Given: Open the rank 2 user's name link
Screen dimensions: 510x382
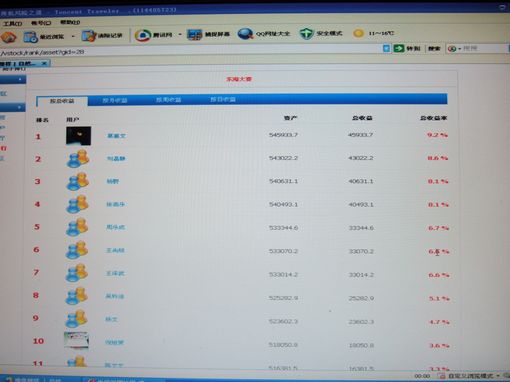Looking at the screenshot, I should point(116,159).
